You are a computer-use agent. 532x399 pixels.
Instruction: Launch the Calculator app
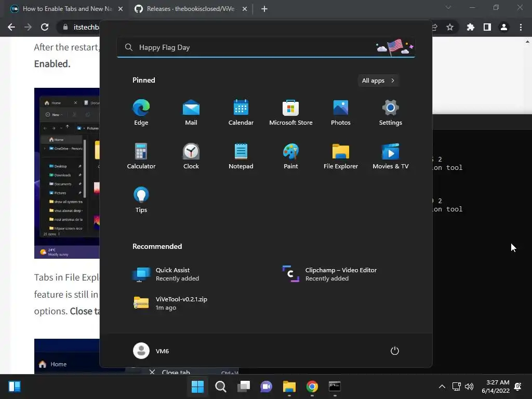(x=141, y=156)
